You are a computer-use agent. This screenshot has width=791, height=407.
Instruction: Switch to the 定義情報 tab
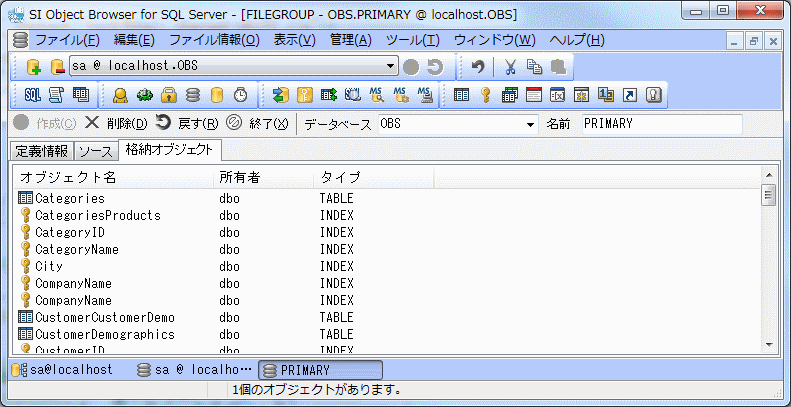(x=42, y=152)
